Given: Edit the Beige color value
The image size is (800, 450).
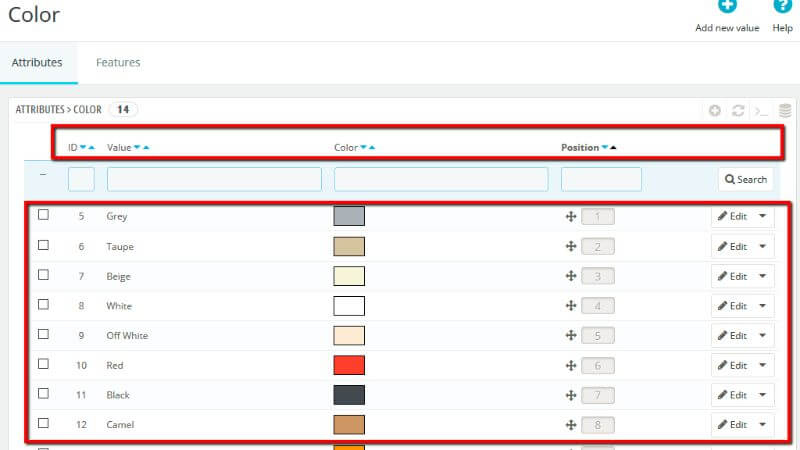Looking at the screenshot, I should 733,276.
